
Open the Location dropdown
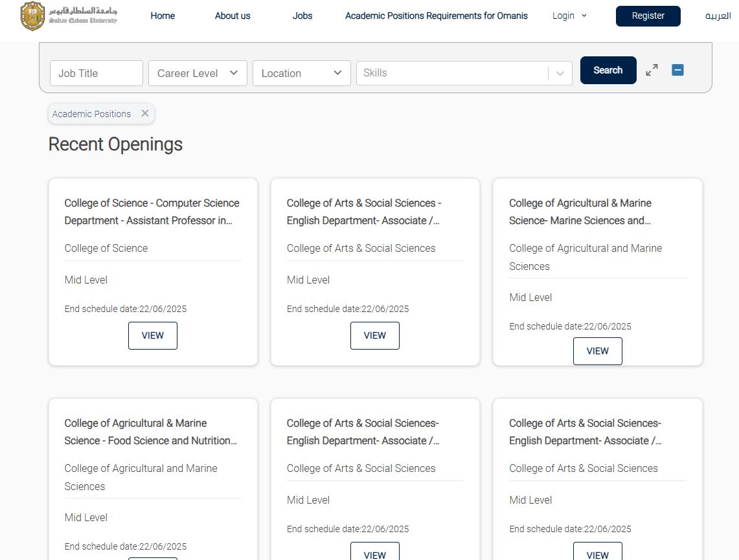(x=301, y=73)
